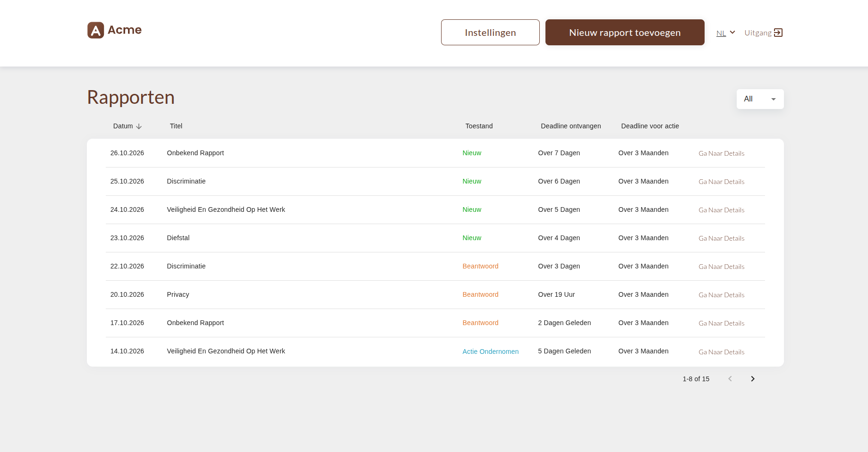Viewport: 868px width, 452px height.
Task: Click the 5 Dagen Geleden deadline
Action: [x=564, y=351]
